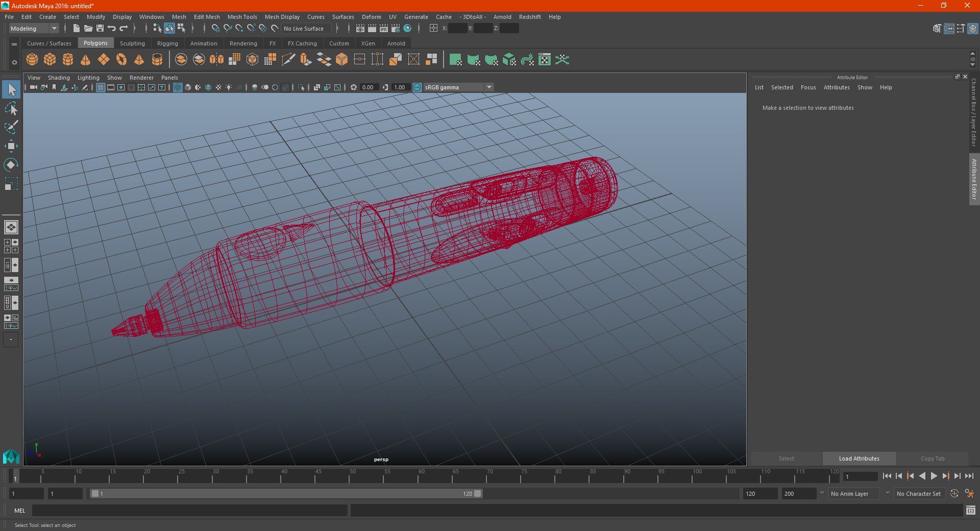Play the animation forwards
The height and width of the screenshot is (531, 980).
934,476
